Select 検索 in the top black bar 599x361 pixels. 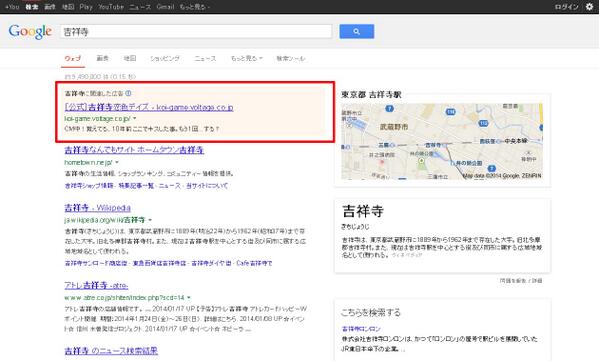click(32, 6)
